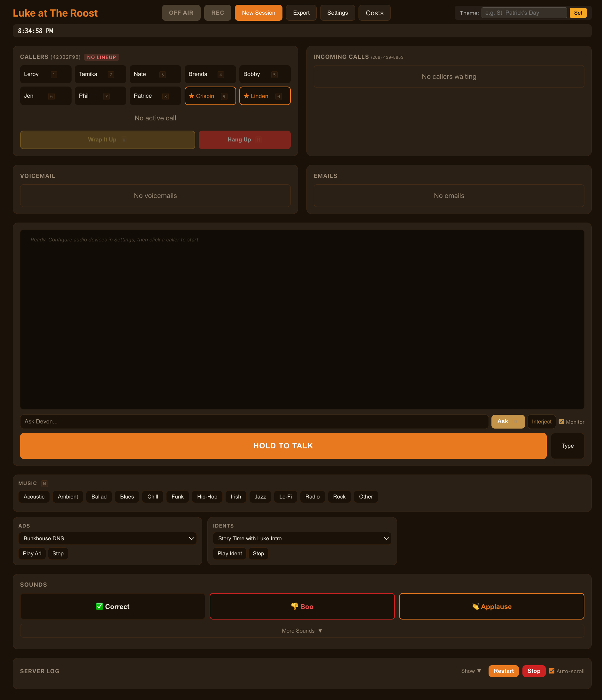The height and width of the screenshot is (700, 602).
Task: Play Jazz music genre
Action: pyautogui.click(x=260, y=497)
